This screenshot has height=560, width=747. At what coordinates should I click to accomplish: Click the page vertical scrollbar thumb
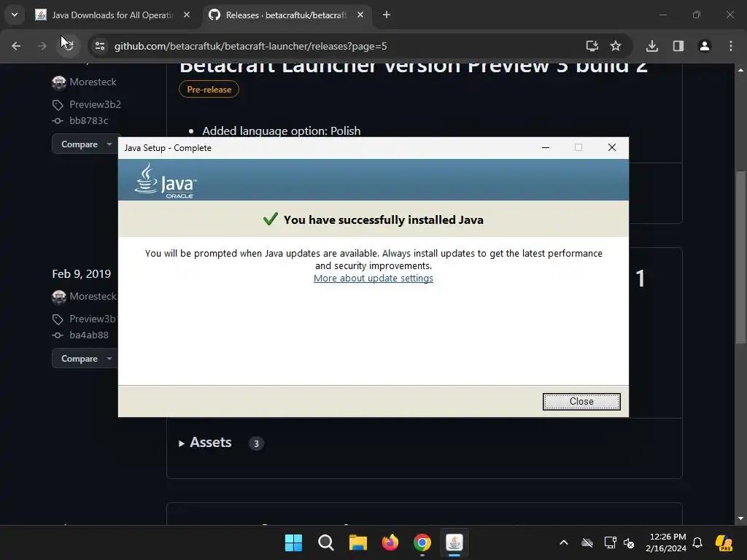(740, 257)
